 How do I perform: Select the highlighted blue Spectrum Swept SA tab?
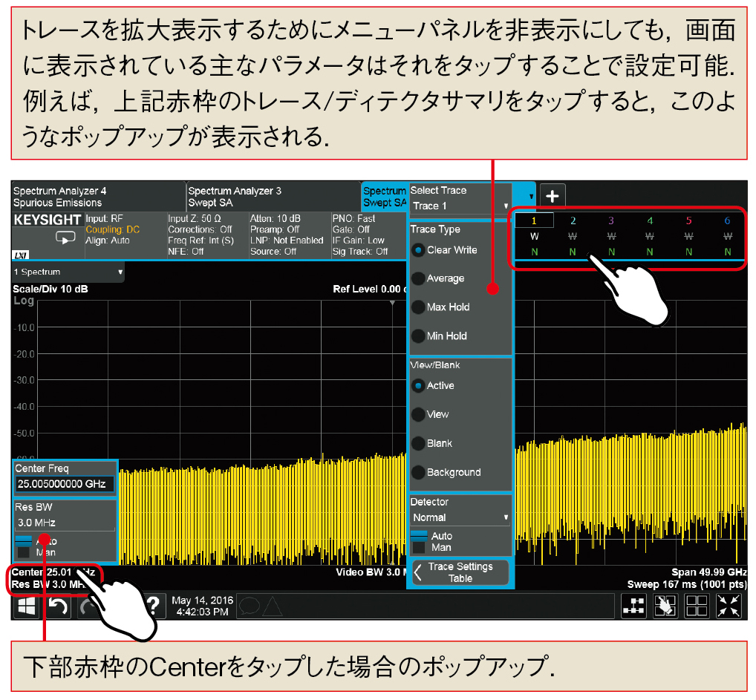(x=385, y=197)
